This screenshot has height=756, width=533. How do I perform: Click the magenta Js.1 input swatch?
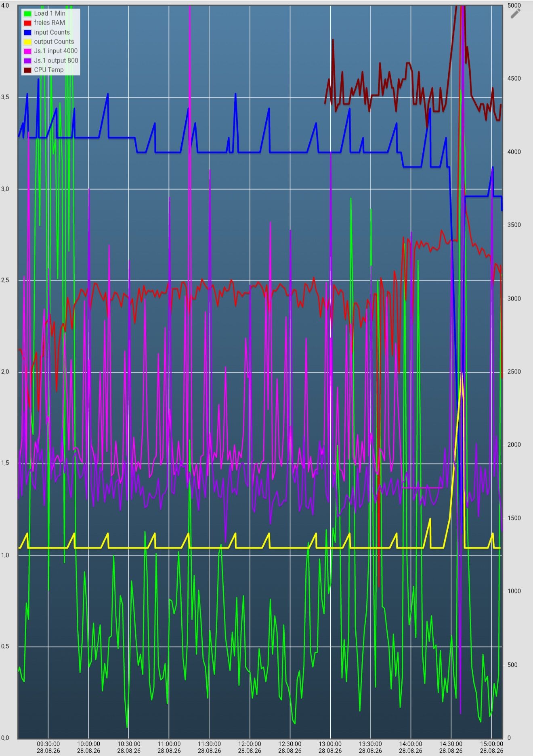click(27, 51)
